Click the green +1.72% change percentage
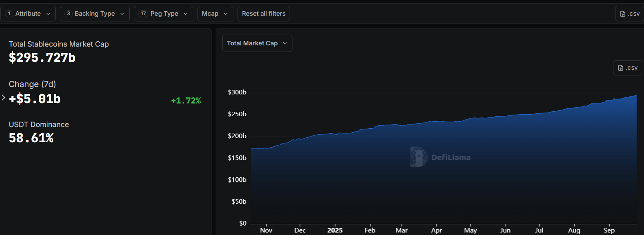Image resolution: width=644 pixels, height=235 pixels. click(x=186, y=101)
